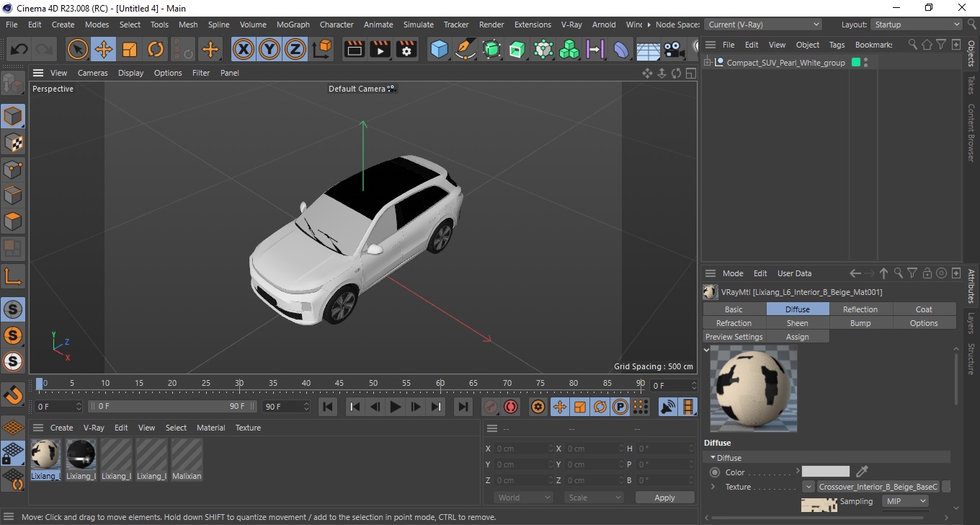Open the MIP Sampling dropdown
Image resolution: width=980 pixels, height=525 pixels.
click(x=904, y=501)
